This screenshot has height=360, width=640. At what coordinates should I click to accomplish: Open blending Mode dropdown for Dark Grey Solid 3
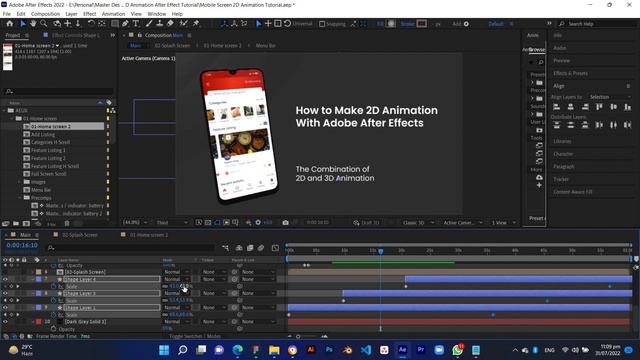pyautogui.click(x=176, y=322)
